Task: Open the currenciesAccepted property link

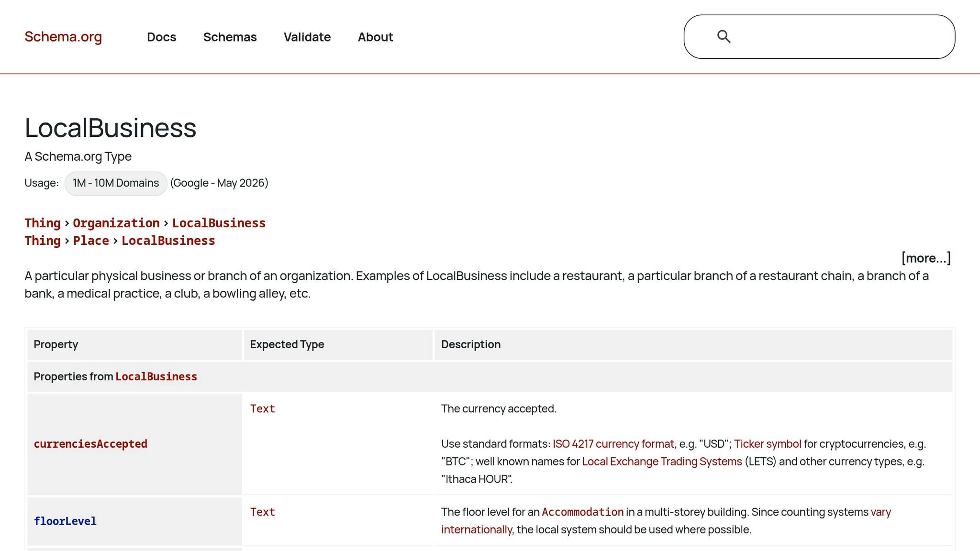Action: pos(90,444)
